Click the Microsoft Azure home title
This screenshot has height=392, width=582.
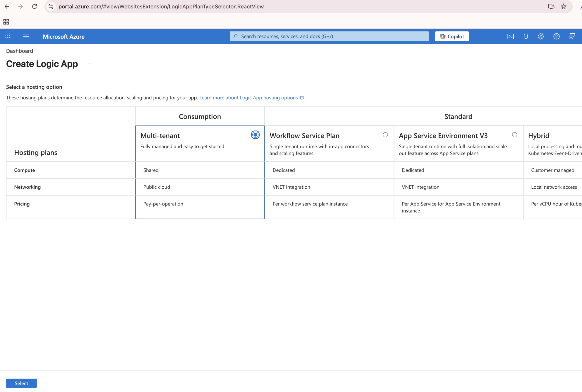[x=63, y=37]
